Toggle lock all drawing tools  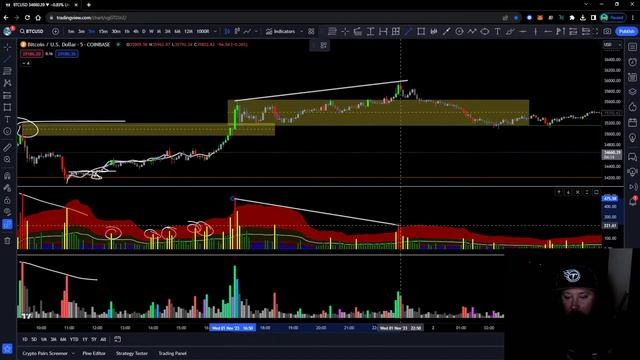(7, 200)
